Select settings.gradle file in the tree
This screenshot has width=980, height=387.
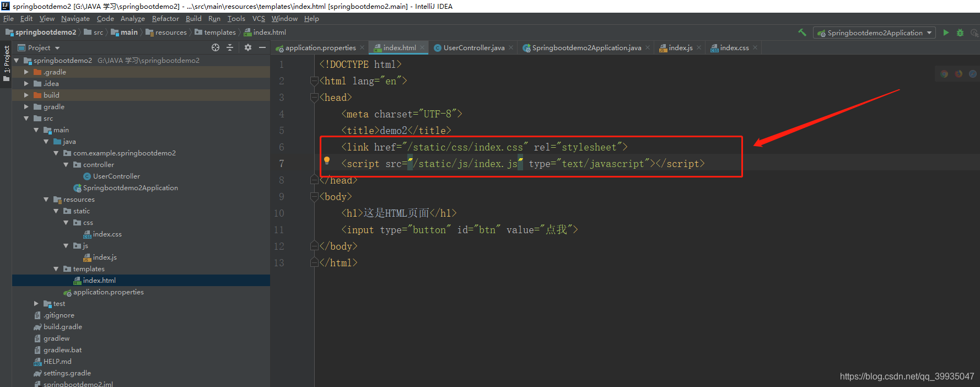tap(62, 373)
